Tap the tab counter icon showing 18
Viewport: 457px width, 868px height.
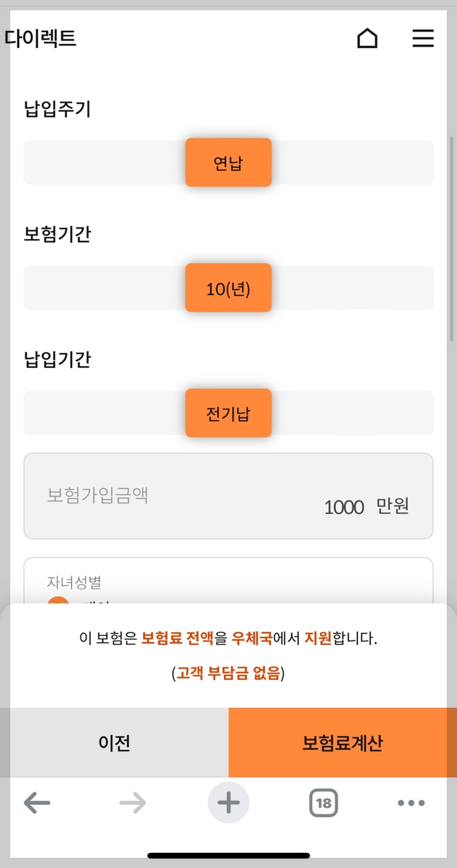tap(323, 803)
